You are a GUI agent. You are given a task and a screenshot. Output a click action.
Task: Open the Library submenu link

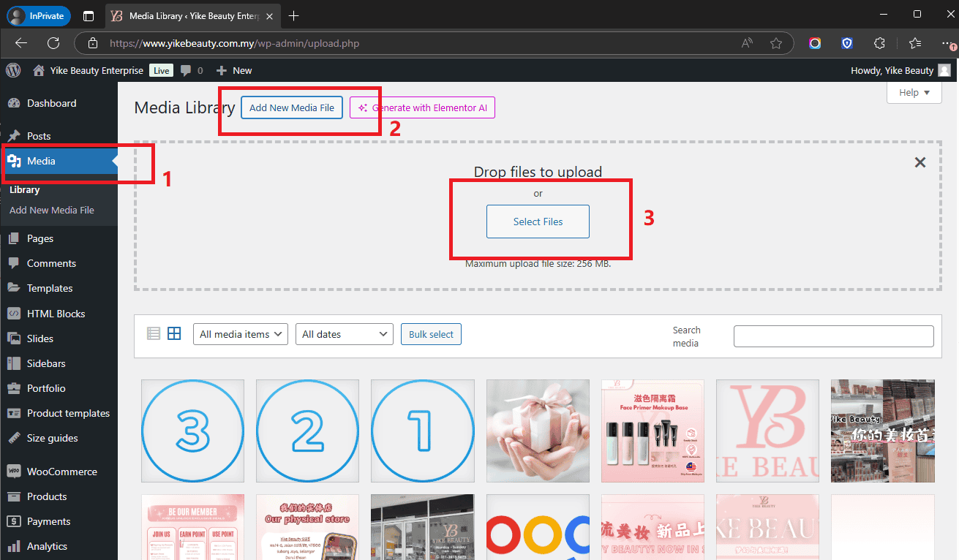coord(25,189)
